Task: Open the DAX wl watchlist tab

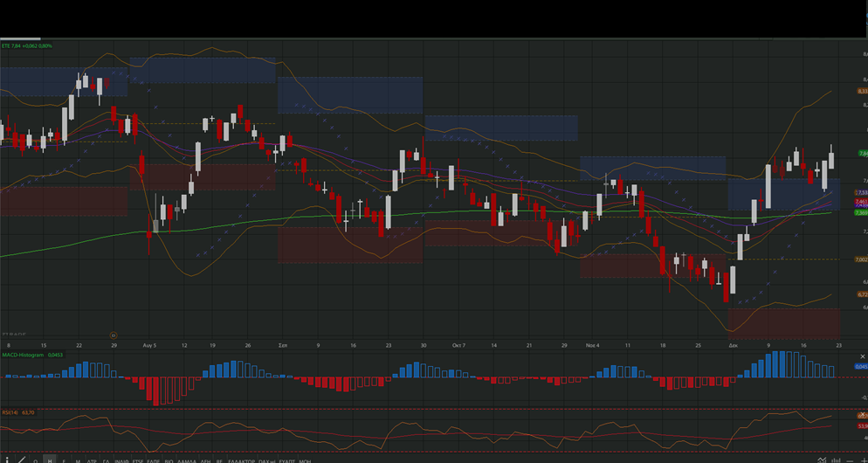Action: 267,460
